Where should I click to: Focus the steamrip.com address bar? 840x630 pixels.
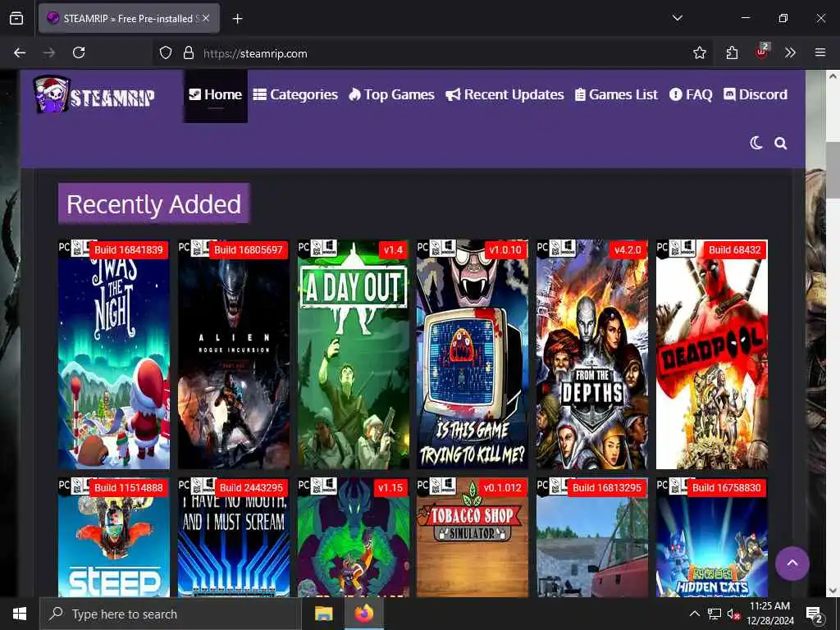point(434,53)
